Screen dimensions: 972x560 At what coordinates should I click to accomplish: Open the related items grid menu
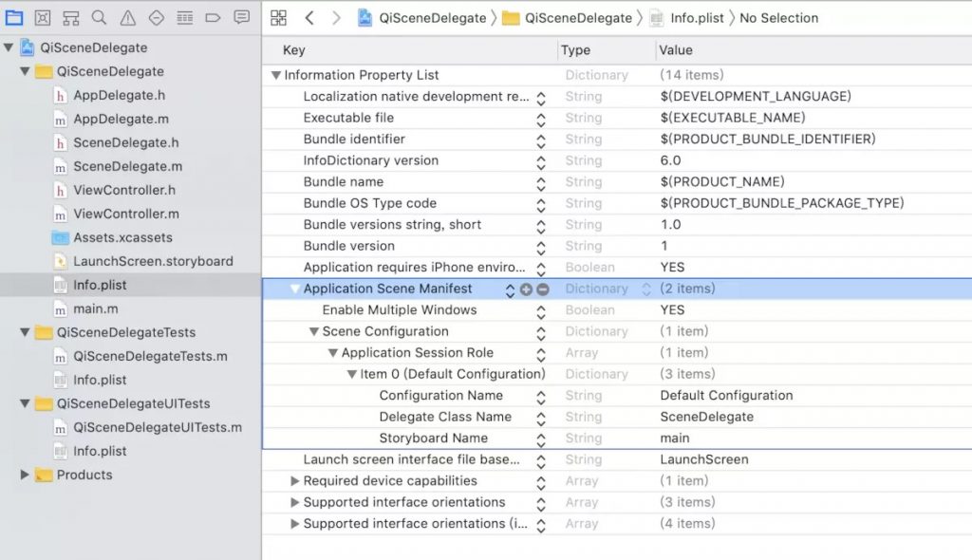tap(278, 18)
